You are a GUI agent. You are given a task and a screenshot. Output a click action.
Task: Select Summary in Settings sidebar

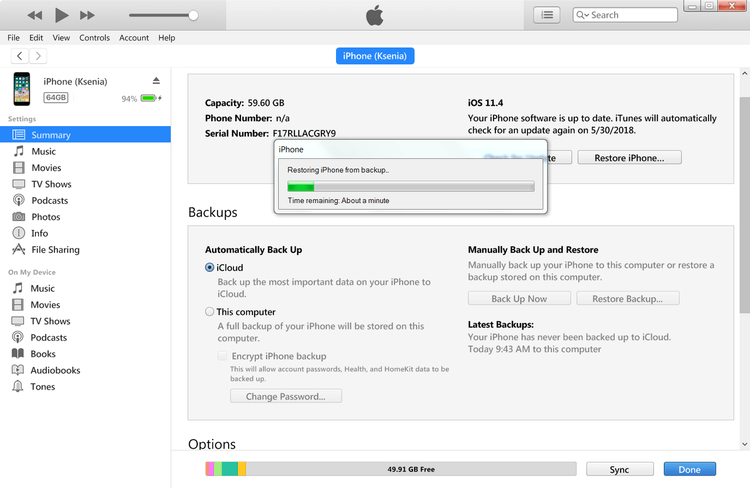(85, 134)
